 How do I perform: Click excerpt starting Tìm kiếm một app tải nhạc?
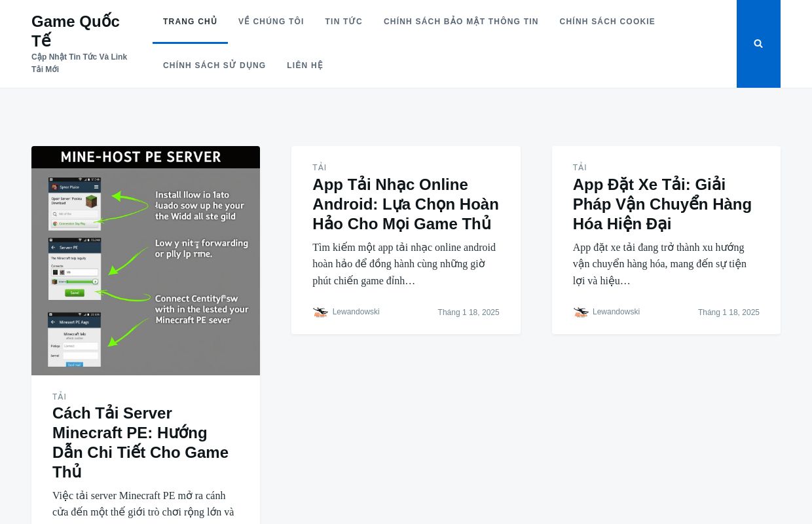(x=404, y=264)
